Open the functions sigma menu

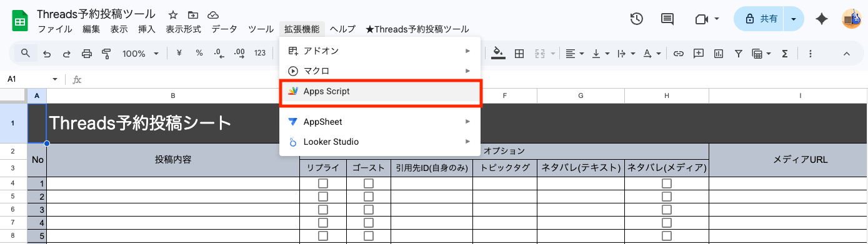click(785, 54)
